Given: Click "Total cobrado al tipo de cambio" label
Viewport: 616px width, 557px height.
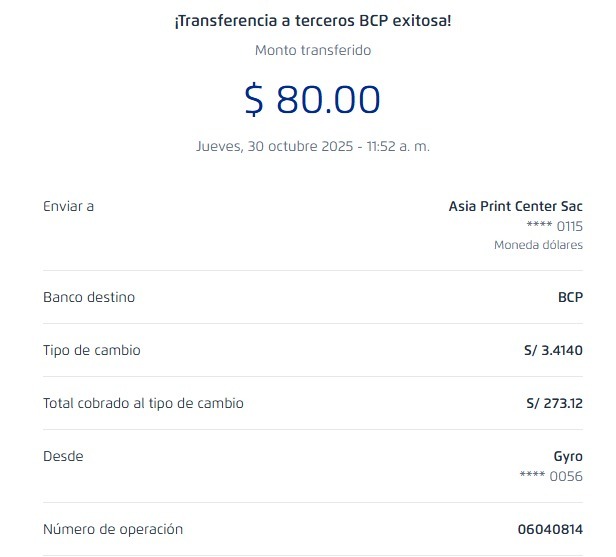Looking at the screenshot, I should (x=143, y=403).
